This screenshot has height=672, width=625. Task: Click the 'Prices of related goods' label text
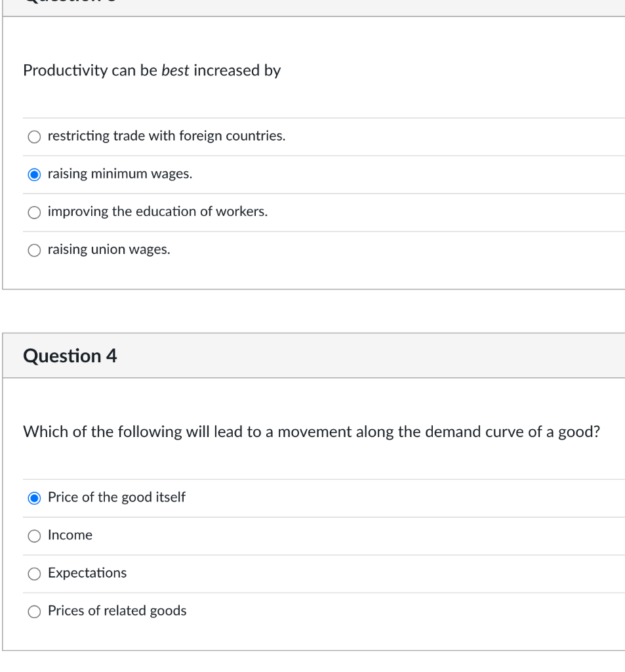117,611
